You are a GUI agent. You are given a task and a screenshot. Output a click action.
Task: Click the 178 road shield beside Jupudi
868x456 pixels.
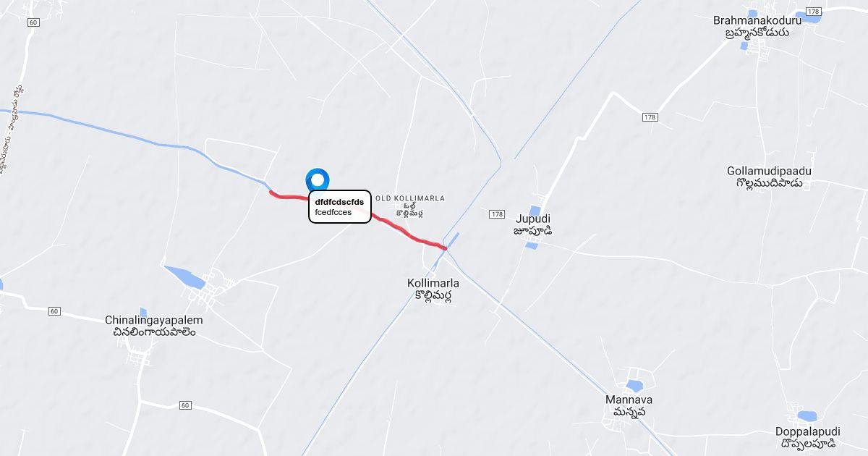tap(496, 214)
